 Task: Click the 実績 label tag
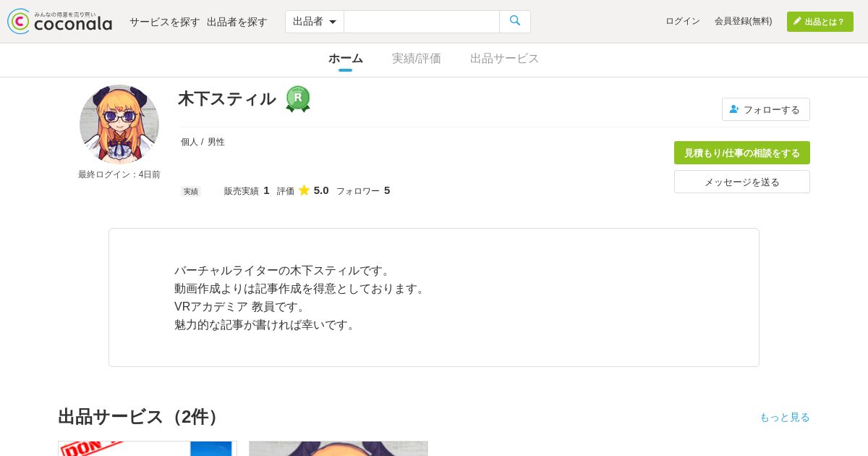point(191,191)
